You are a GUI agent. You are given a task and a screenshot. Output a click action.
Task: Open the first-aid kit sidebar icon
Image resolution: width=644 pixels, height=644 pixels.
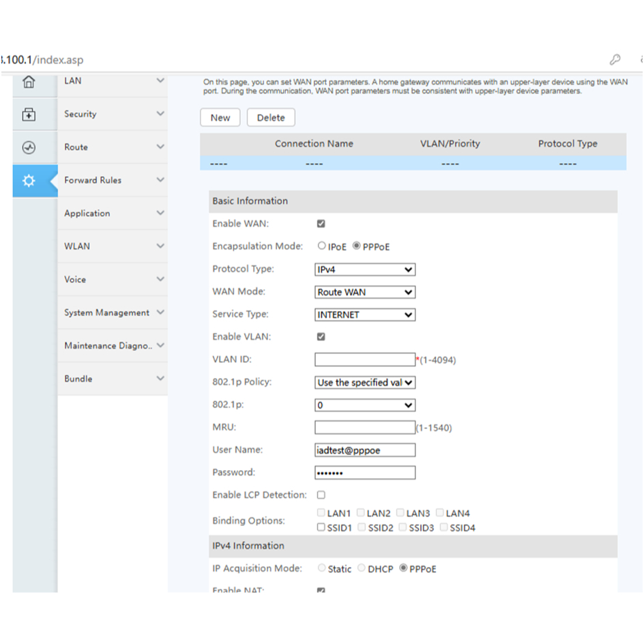point(29,115)
